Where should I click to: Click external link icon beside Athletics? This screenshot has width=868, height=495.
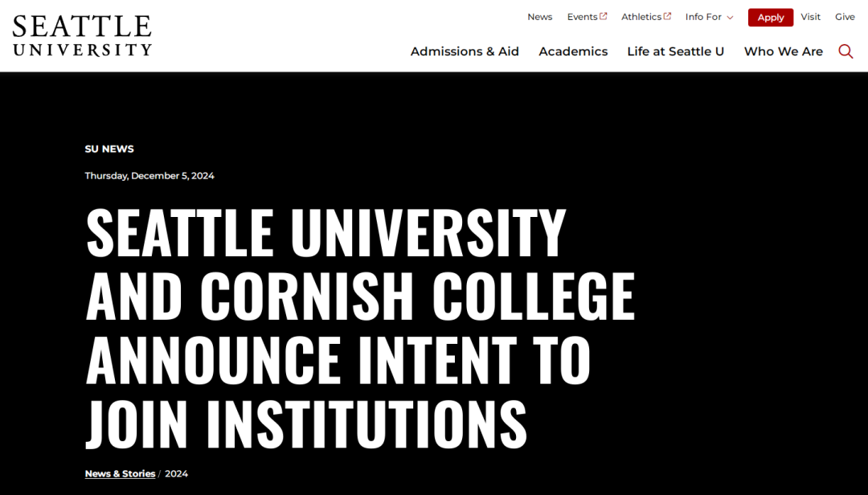667,16
